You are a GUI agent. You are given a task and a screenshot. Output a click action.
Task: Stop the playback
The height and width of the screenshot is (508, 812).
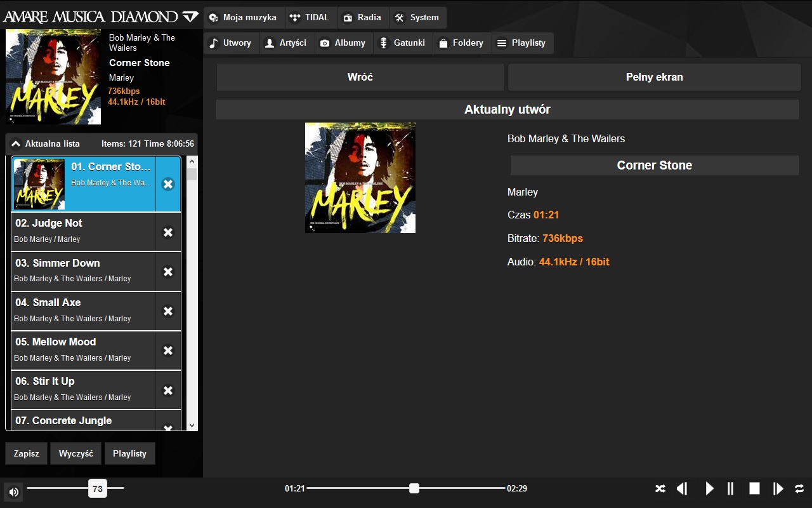click(x=754, y=488)
